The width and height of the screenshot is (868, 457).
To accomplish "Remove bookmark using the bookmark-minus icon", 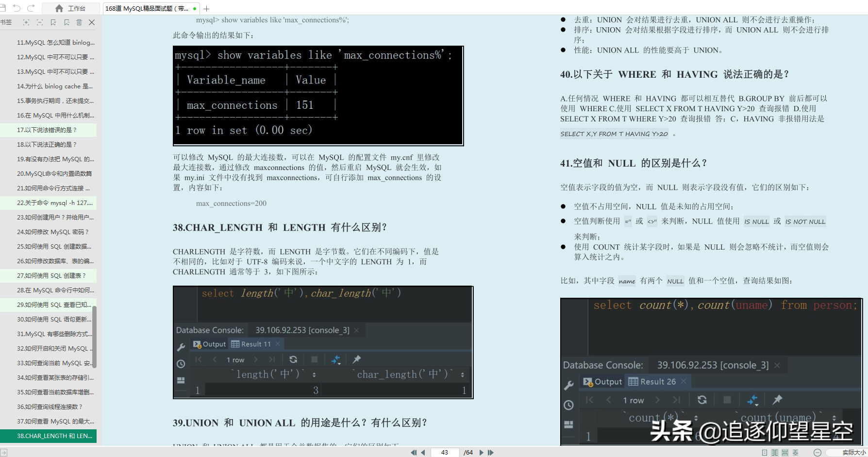I will click(67, 22).
